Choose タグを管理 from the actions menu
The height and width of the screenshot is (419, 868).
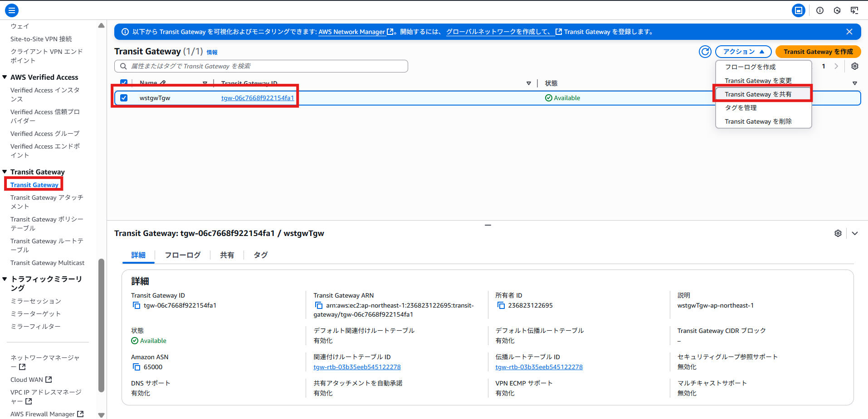tap(764, 108)
